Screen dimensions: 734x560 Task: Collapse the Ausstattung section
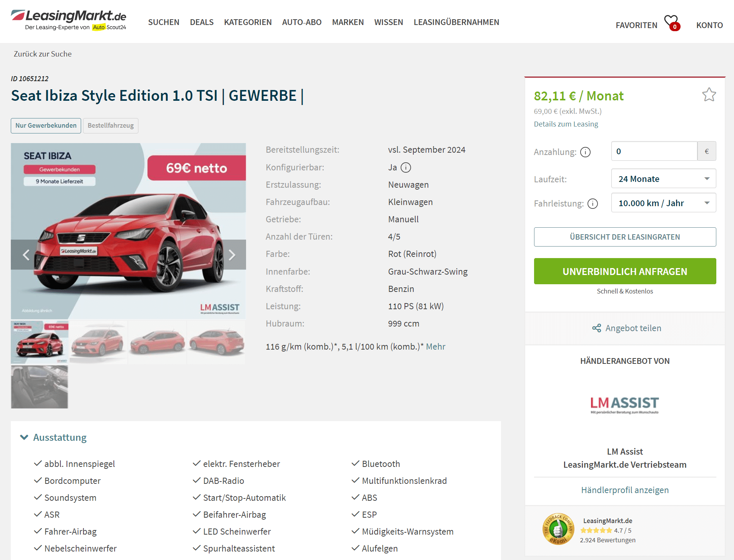pyautogui.click(x=53, y=437)
